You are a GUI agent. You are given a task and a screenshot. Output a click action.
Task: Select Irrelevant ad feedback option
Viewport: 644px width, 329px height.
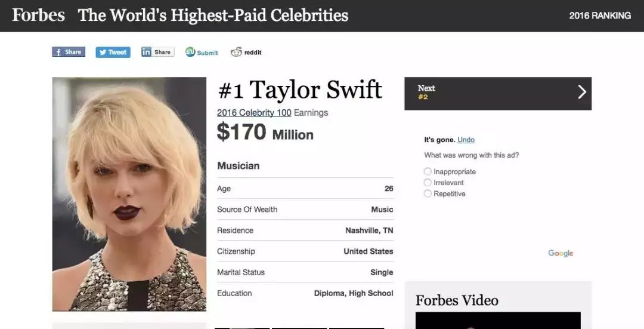coord(428,183)
